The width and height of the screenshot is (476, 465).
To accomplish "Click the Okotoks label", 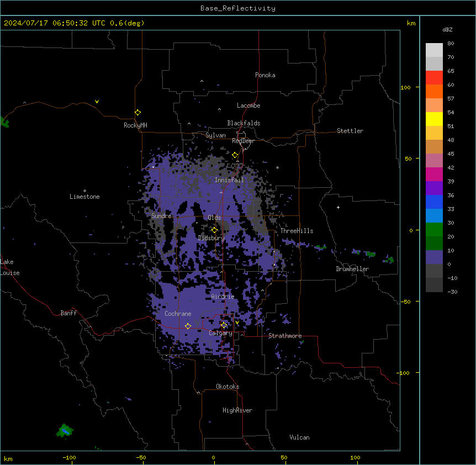I will click(228, 387).
